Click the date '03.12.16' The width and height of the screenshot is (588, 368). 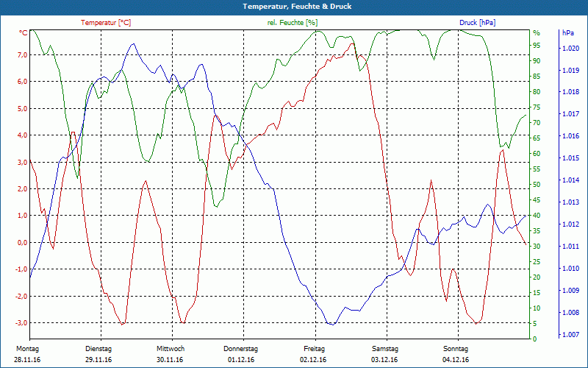[x=384, y=360]
